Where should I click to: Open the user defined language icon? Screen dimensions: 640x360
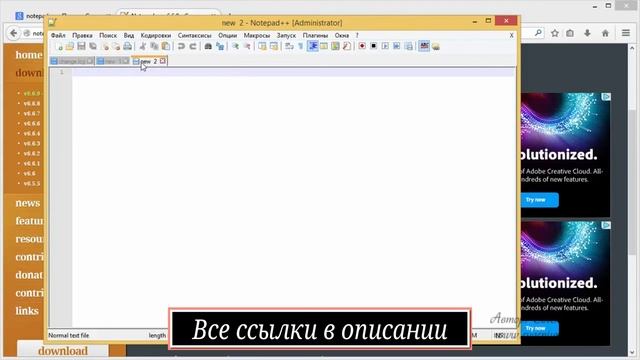pos(324,47)
